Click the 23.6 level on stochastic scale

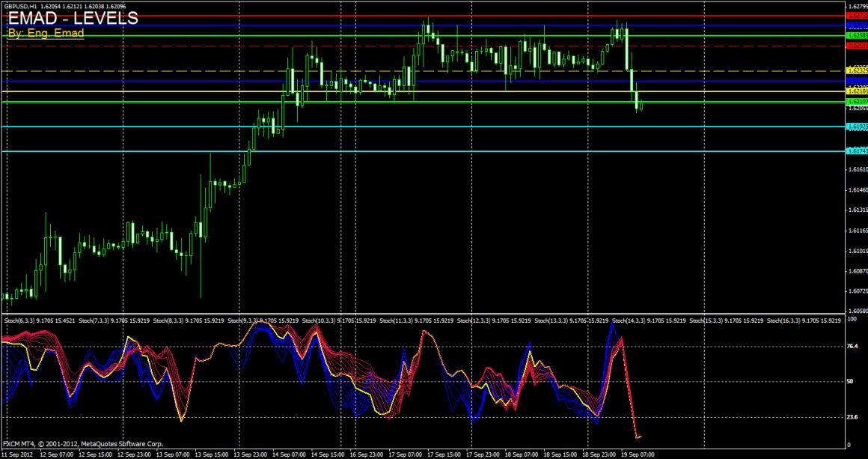(852, 417)
